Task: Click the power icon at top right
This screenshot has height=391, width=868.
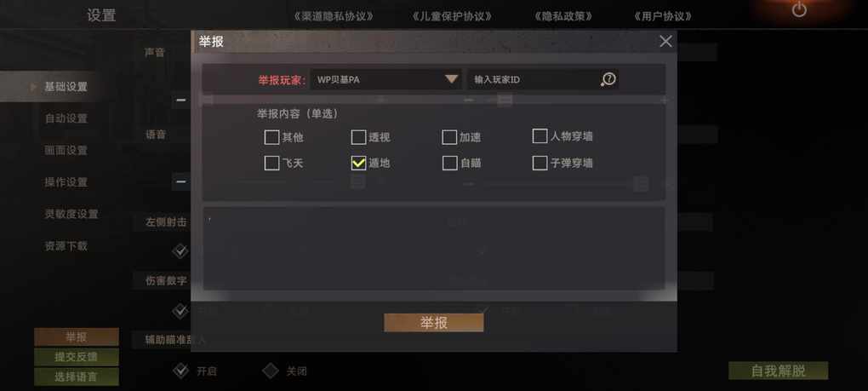Action: tap(799, 9)
